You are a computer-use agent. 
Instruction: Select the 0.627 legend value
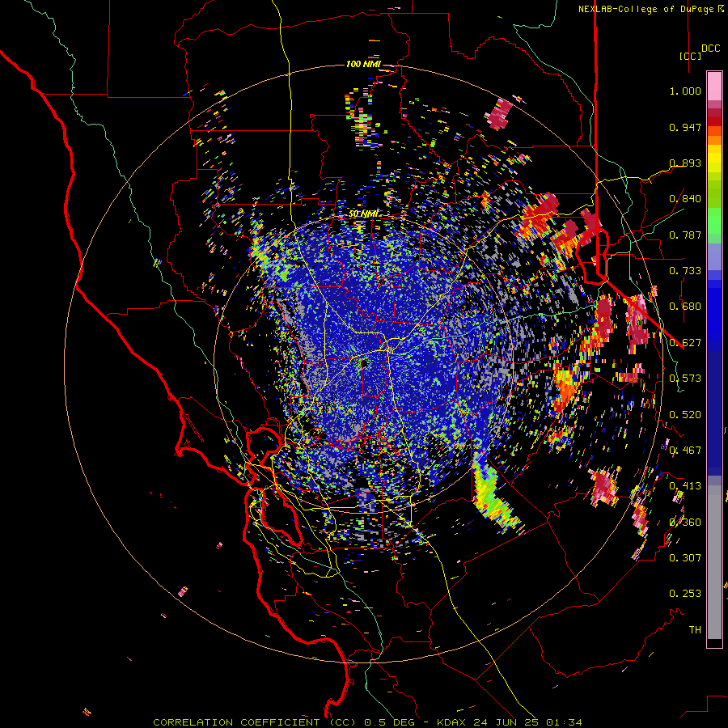[x=685, y=343]
